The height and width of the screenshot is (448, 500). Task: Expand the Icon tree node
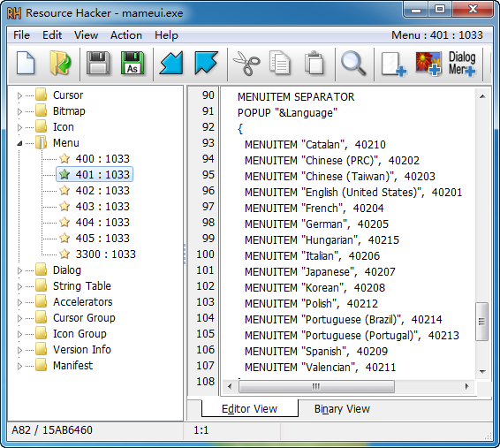[19, 127]
